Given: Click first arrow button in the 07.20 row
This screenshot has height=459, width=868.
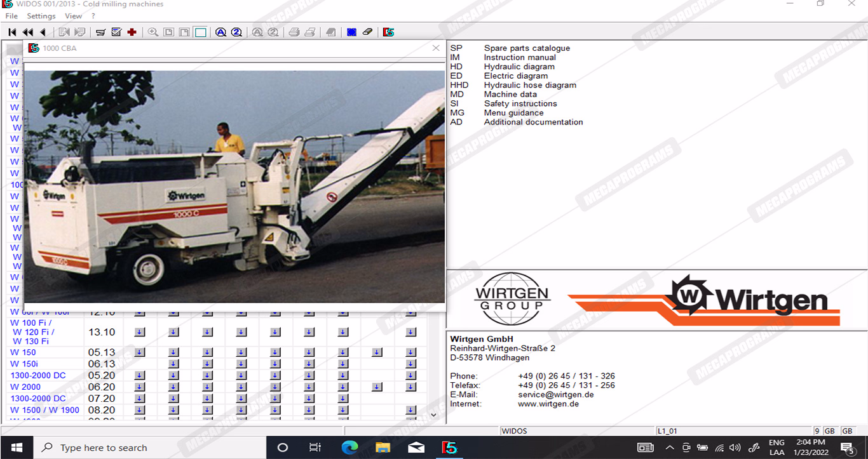Looking at the screenshot, I should [140, 399].
